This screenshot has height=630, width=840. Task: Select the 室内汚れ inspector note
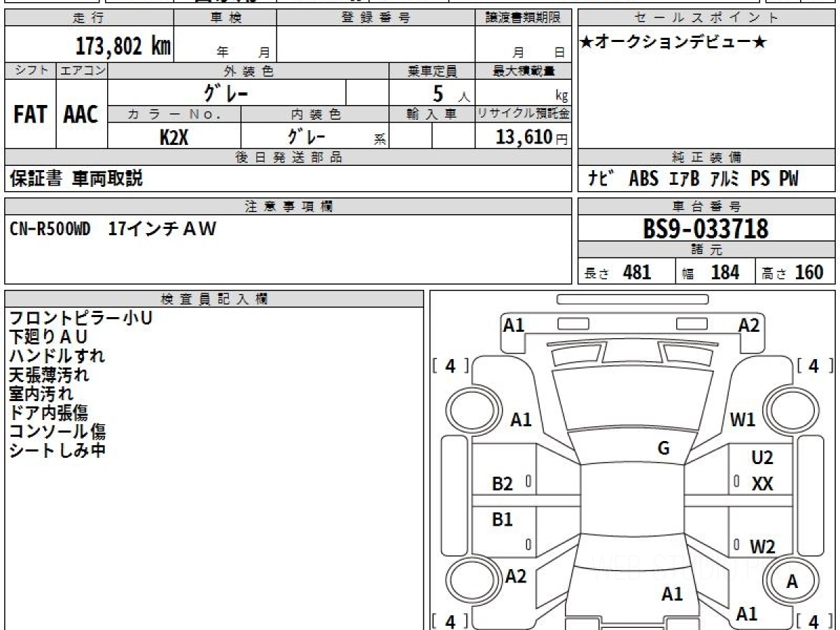click(41, 393)
